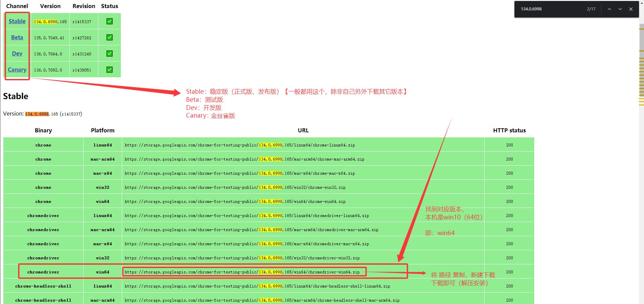644x304 pixels.
Task: Click the Binary column header
Action: [43, 130]
